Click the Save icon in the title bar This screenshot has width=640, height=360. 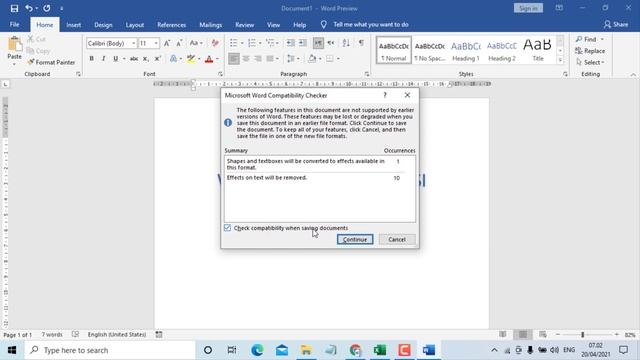tap(14, 8)
